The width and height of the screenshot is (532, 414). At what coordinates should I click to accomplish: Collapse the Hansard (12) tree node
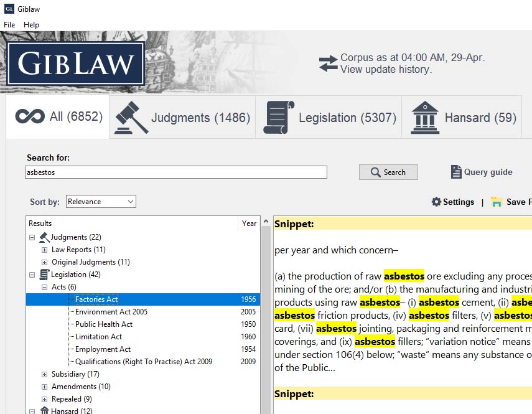point(32,412)
